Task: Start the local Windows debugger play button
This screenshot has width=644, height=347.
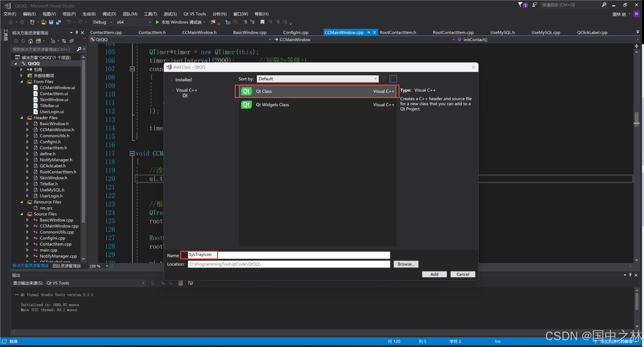Action: click(157, 22)
